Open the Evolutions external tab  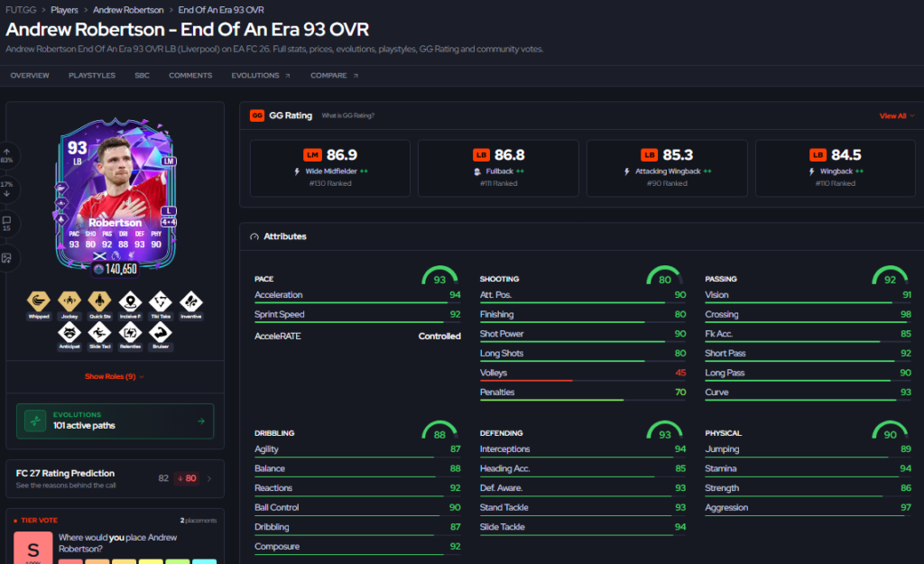point(261,76)
